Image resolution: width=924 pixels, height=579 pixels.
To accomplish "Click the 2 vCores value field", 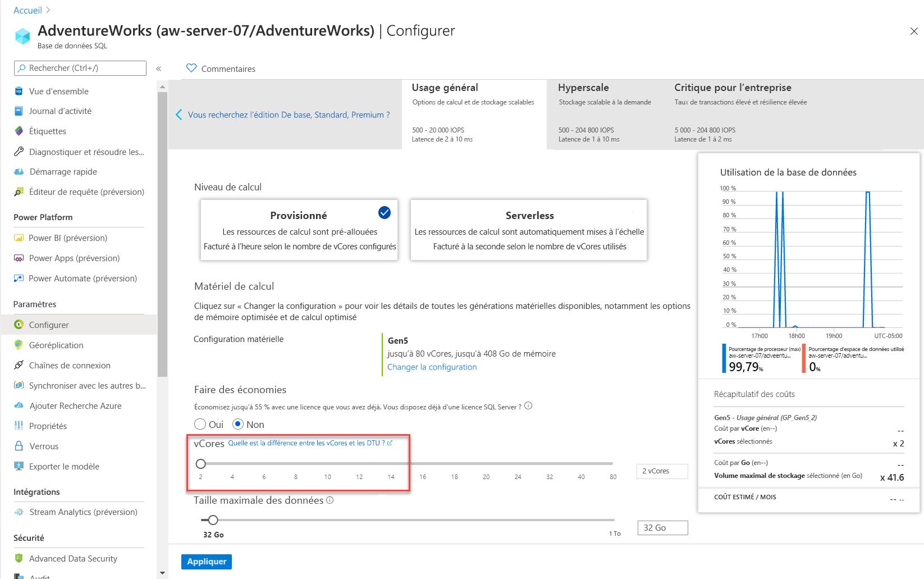I will pyautogui.click(x=662, y=471).
